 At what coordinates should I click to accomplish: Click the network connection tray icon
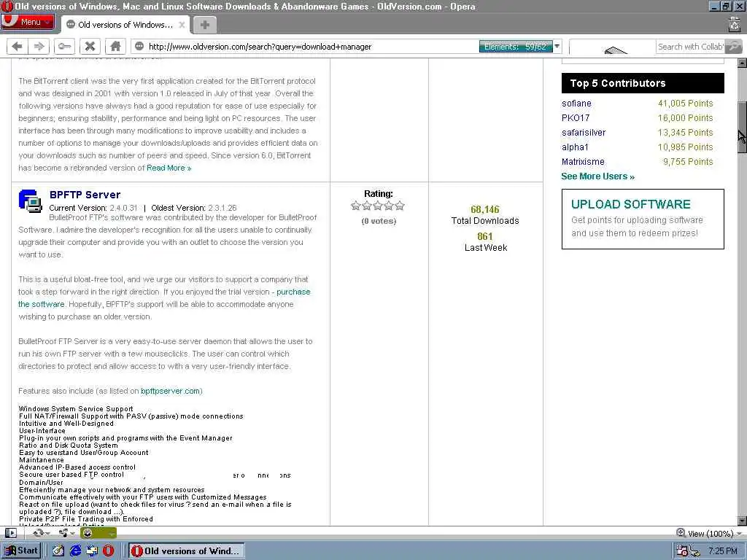[695, 552]
